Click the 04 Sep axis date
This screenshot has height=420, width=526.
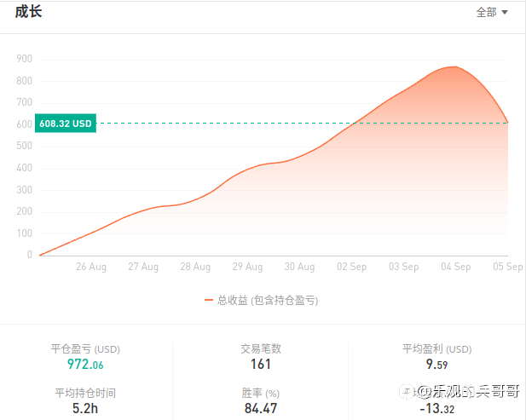pos(455,267)
